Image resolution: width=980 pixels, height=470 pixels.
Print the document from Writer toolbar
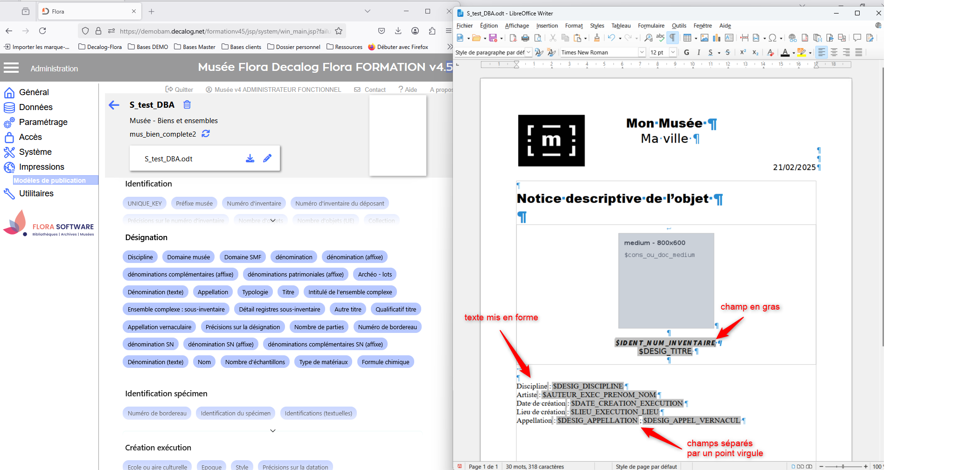click(x=525, y=38)
